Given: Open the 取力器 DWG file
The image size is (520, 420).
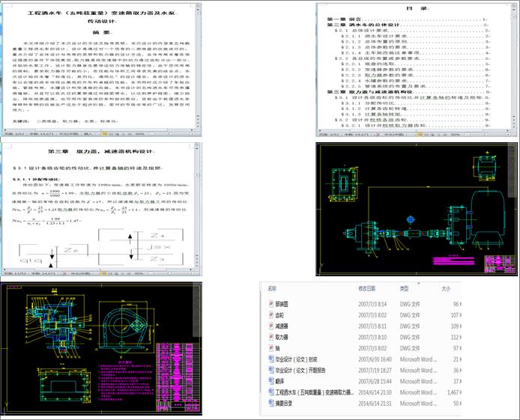Looking at the screenshot, I should [270, 337].
